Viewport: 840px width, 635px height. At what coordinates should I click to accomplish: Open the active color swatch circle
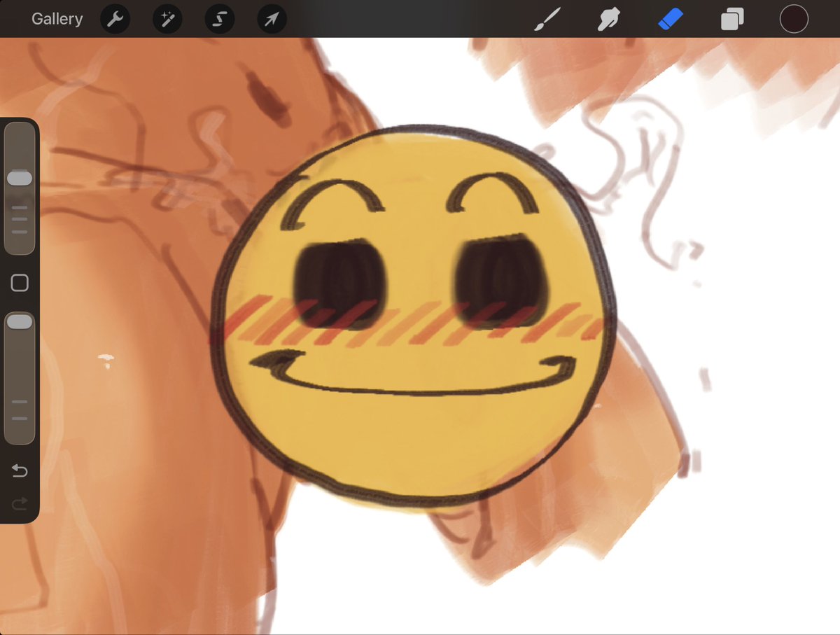tap(794, 19)
